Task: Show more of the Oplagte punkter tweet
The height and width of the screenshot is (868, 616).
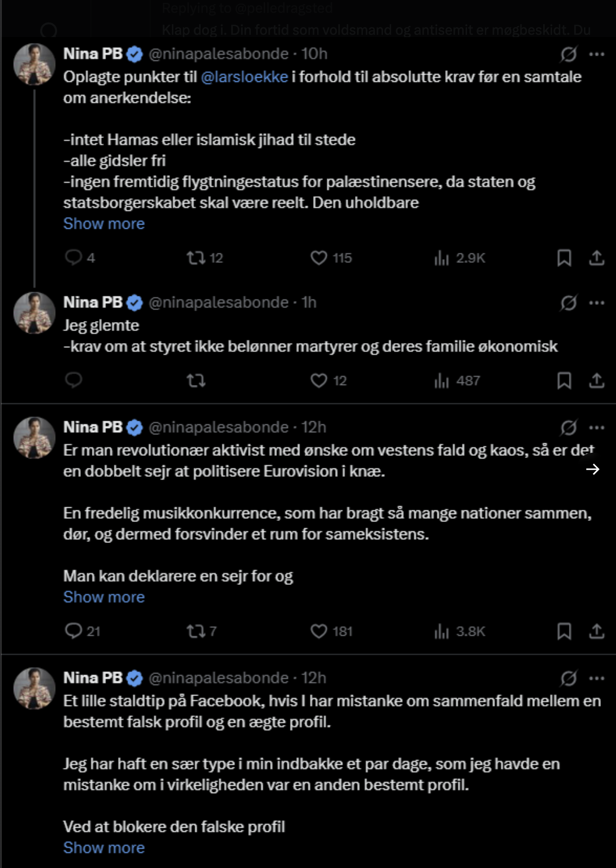Action: pyautogui.click(x=104, y=224)
